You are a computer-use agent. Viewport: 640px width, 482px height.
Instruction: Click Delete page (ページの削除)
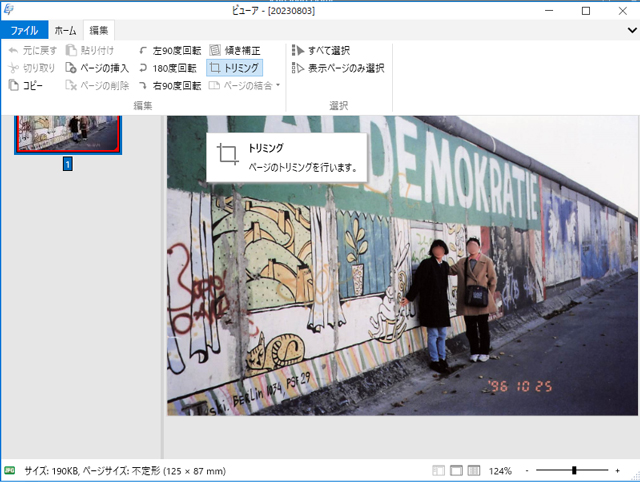point(97,85)
